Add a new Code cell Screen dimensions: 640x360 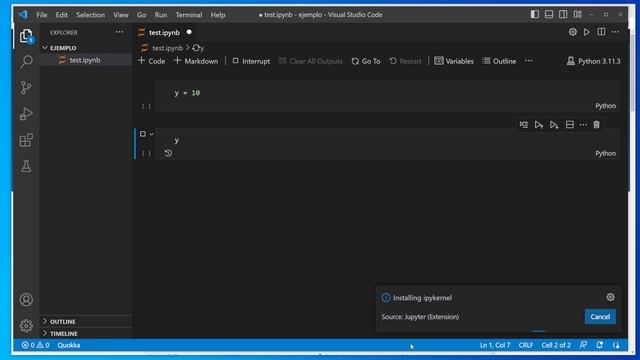pos(151,61)
